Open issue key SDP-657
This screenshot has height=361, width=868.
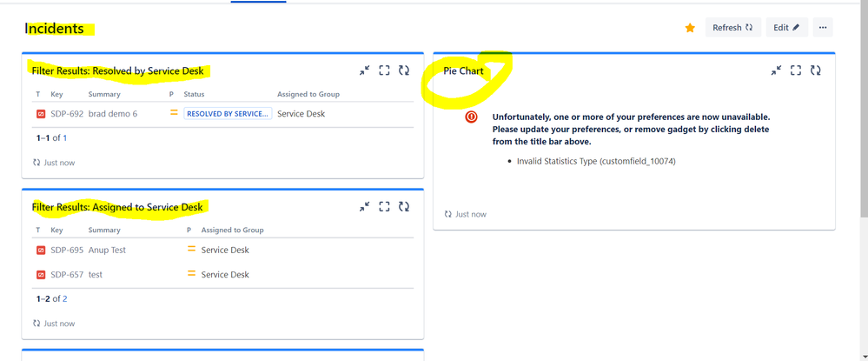point(67,275)
